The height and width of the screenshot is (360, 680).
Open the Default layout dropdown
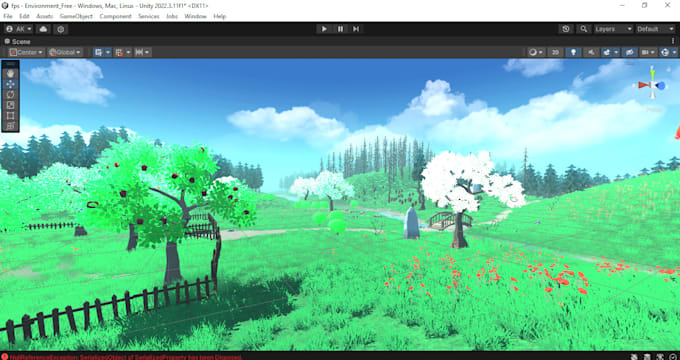[x=655, y=29]
